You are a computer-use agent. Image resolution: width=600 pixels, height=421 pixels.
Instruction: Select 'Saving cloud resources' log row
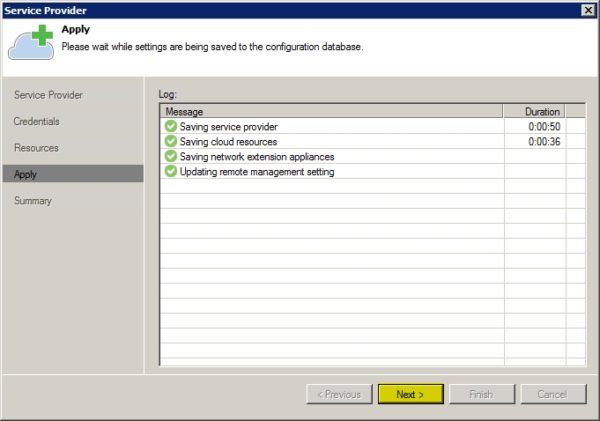click(x=372, y=141)
